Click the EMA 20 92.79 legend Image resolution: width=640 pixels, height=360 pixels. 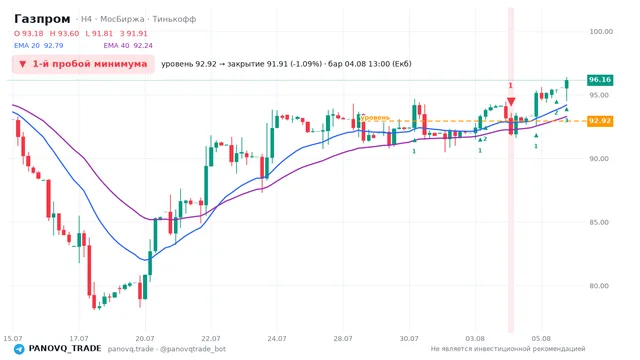pyautogui.click(x=39, y=46)
